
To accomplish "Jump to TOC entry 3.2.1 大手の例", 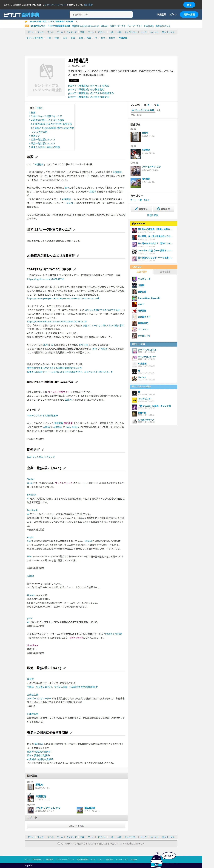I will 40,132.
